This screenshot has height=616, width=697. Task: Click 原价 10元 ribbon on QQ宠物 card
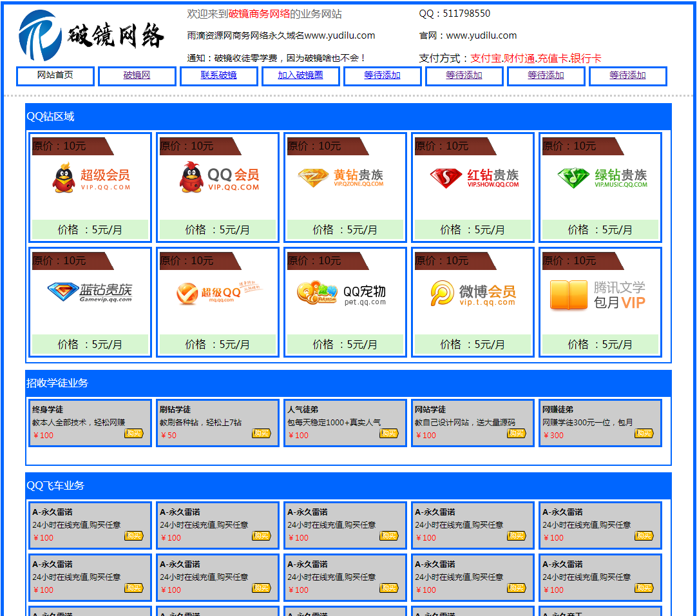click(328, 260)
